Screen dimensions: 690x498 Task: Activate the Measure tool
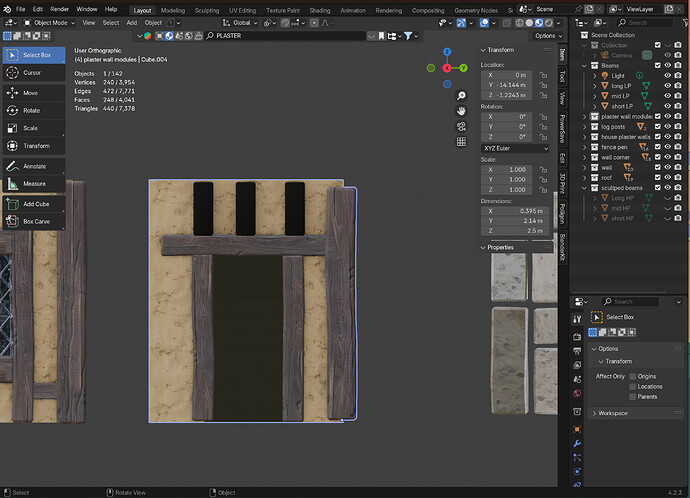pos(33,184)
